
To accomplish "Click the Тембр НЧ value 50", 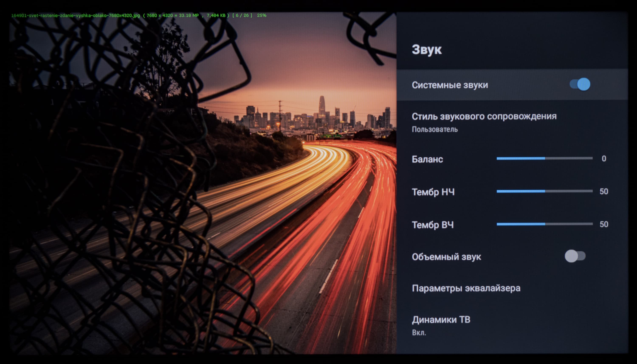I will click(x=603, y=191).
